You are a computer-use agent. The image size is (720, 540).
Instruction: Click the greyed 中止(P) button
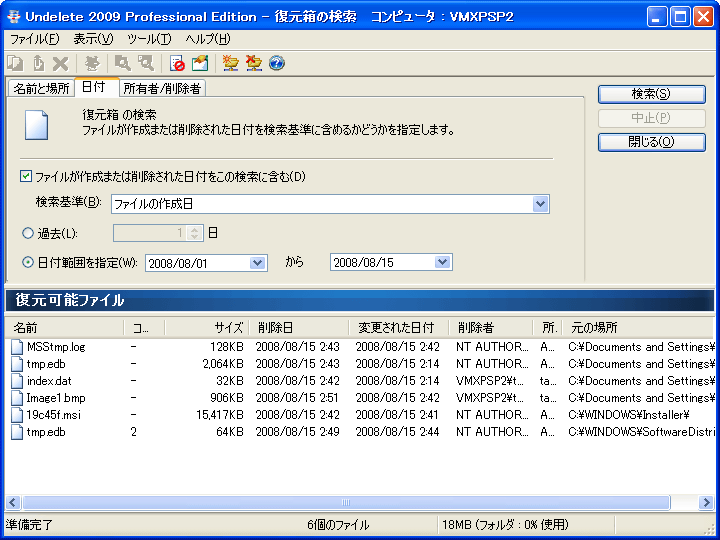(652, 118)
